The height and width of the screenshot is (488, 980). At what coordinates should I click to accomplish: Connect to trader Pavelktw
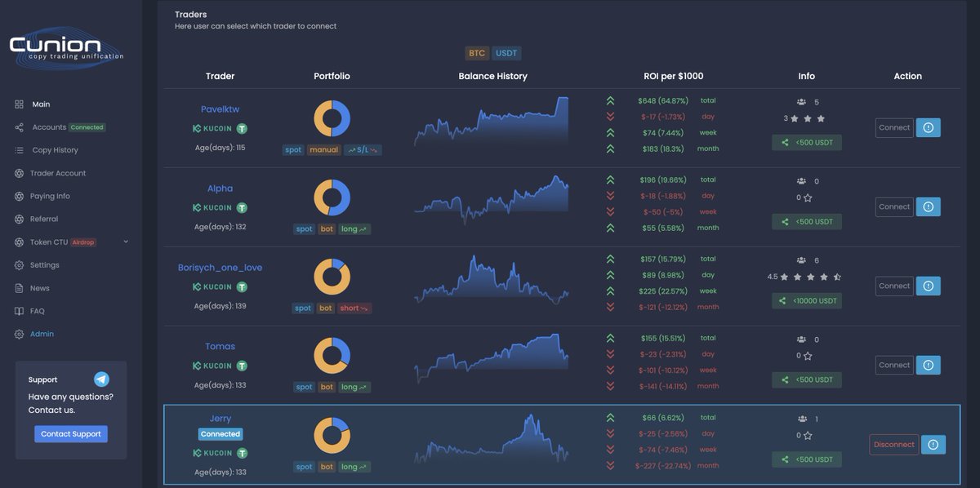pyautogui.click(x=894, y=127)
